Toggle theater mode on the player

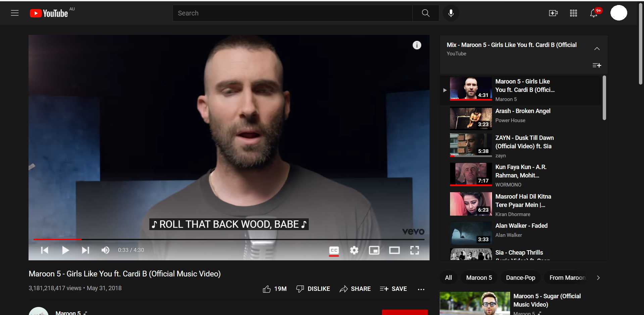point(394,250)
